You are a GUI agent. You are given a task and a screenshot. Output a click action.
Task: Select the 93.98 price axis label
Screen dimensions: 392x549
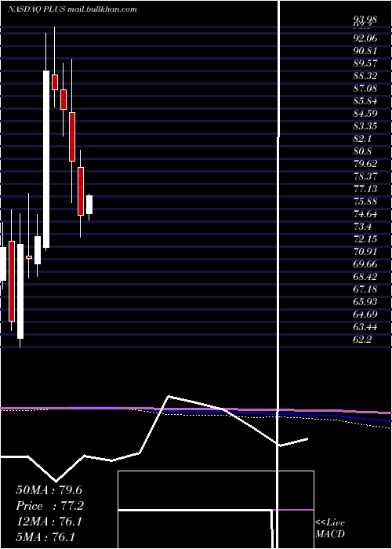[x=365, y=20]
